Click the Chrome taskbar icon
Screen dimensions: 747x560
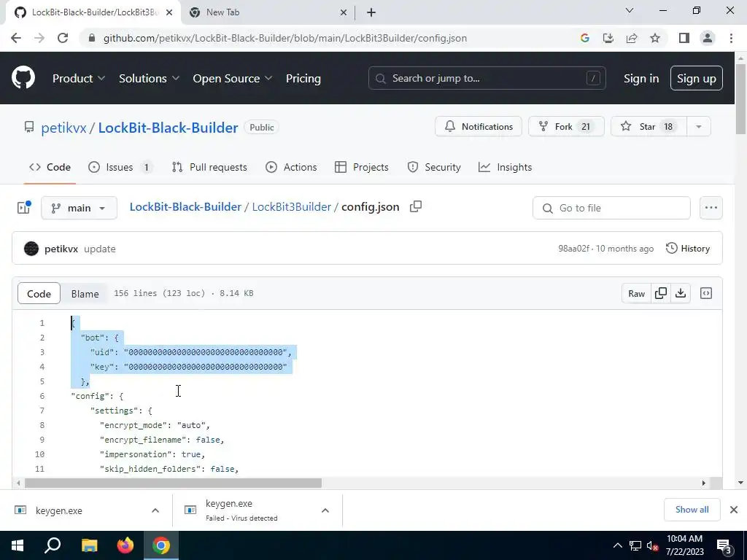click(x=161, y=545)
